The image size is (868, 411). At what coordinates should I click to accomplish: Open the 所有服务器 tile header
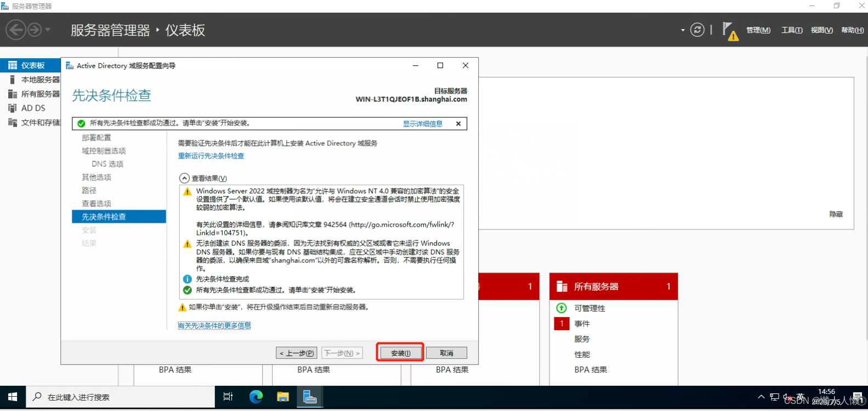(614, 286)
